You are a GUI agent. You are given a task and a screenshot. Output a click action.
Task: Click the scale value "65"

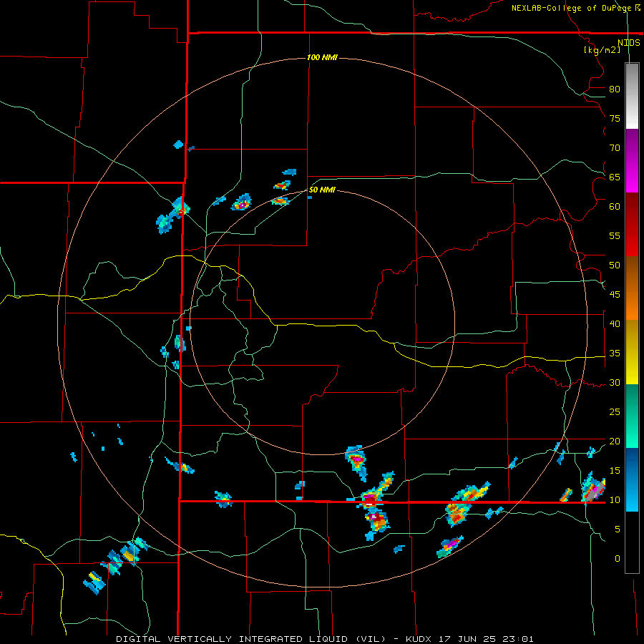pos(615,177)
